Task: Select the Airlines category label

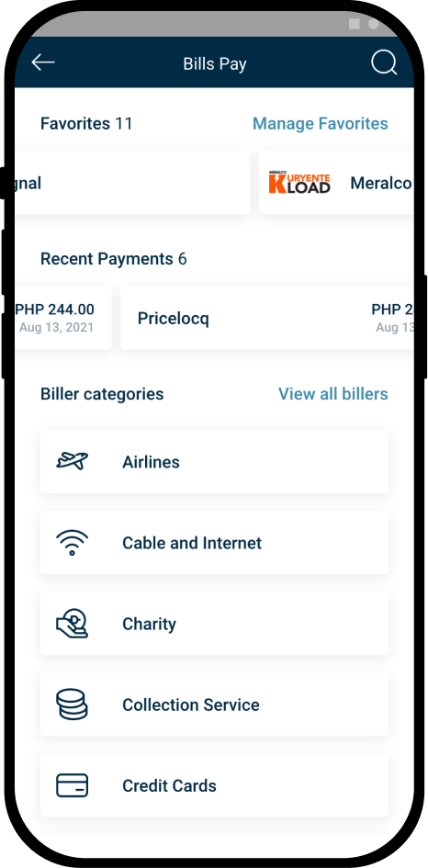Action: (x=151, y=462)
